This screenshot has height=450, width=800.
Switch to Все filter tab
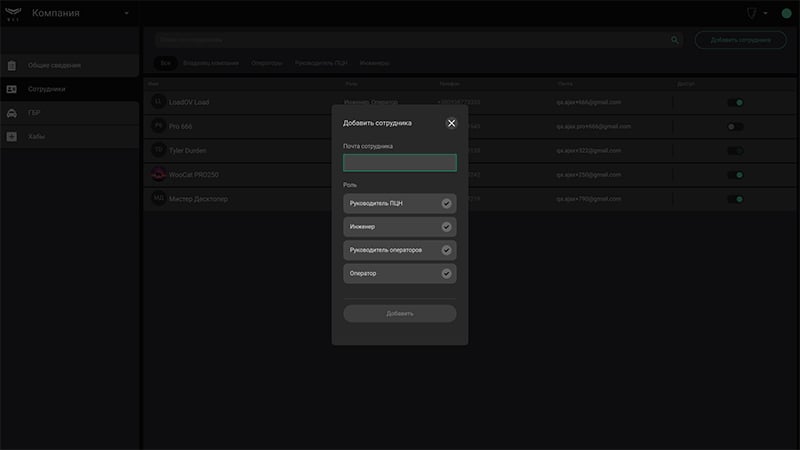click(x=165, y=63)
